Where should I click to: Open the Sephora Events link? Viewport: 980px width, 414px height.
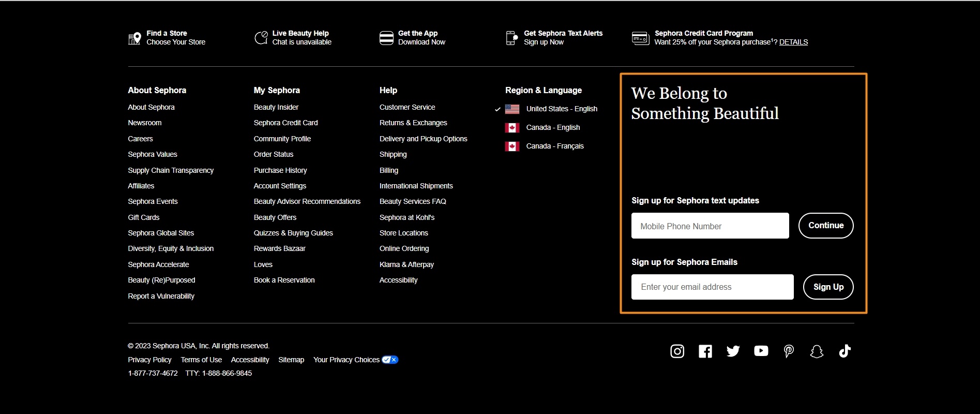pos(153,201)
